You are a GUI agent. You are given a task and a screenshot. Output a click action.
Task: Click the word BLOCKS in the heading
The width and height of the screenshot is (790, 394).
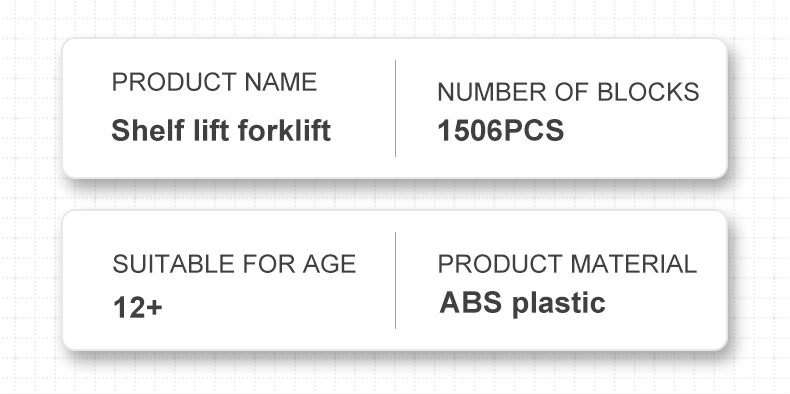tap(648, 92)
